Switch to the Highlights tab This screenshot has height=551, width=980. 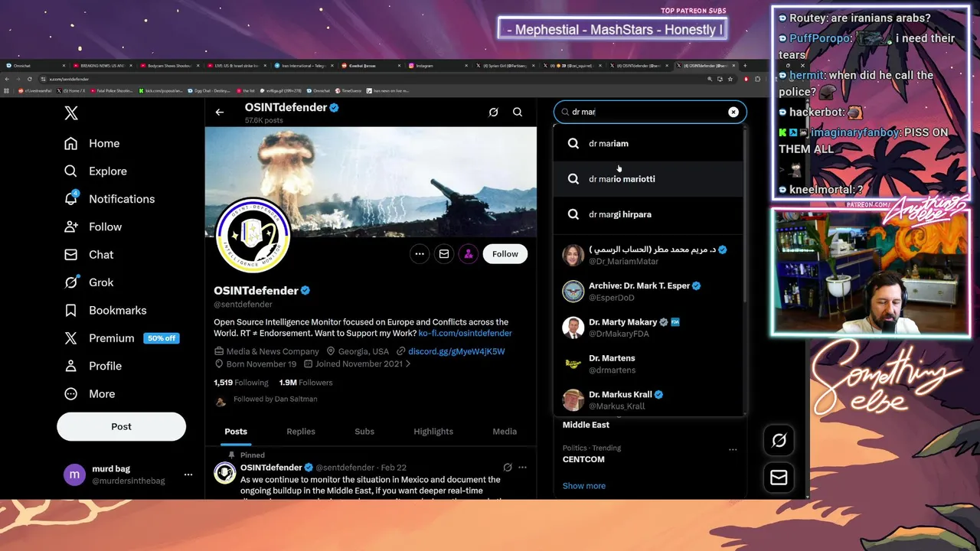pyautogui.click(x=433, y=432)
